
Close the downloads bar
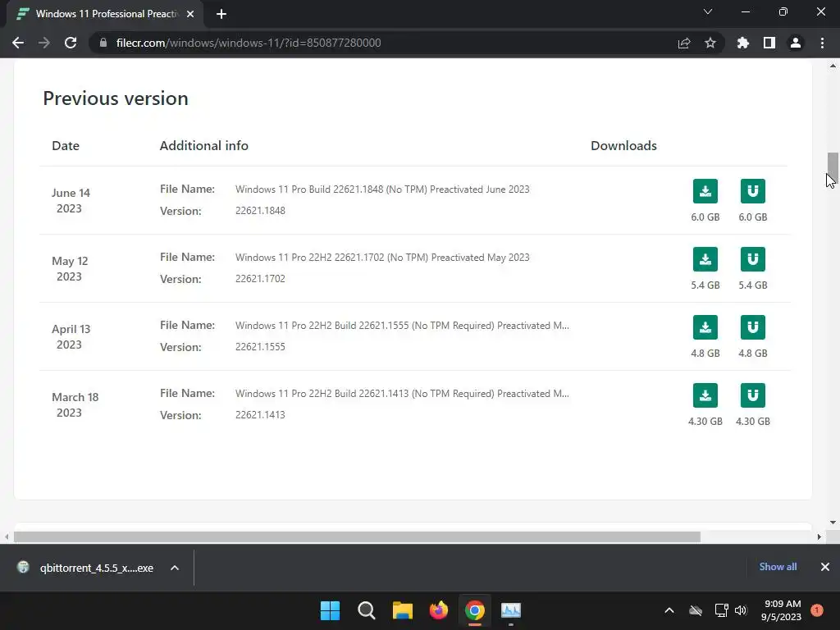coord(825,567)
